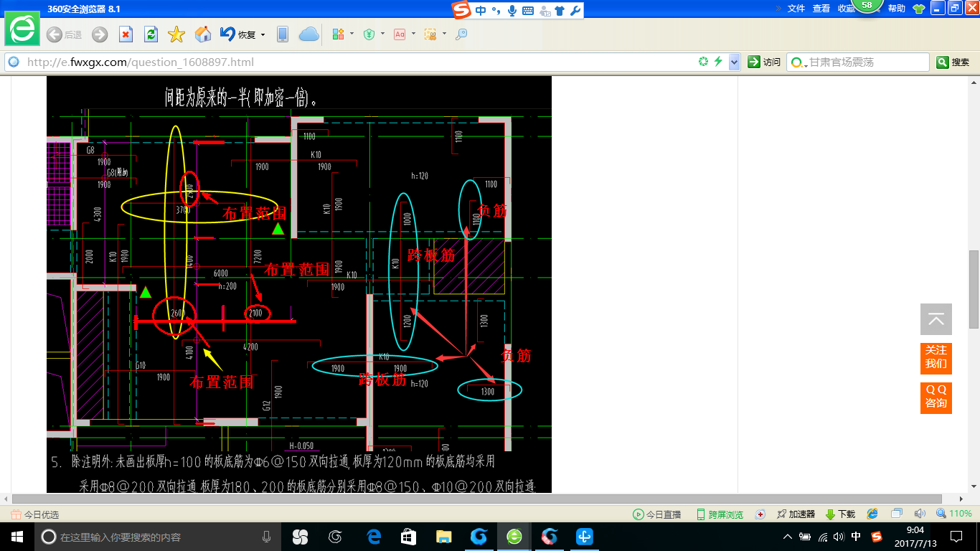
Task: Open favorites with the star icon
Action: 176,34
